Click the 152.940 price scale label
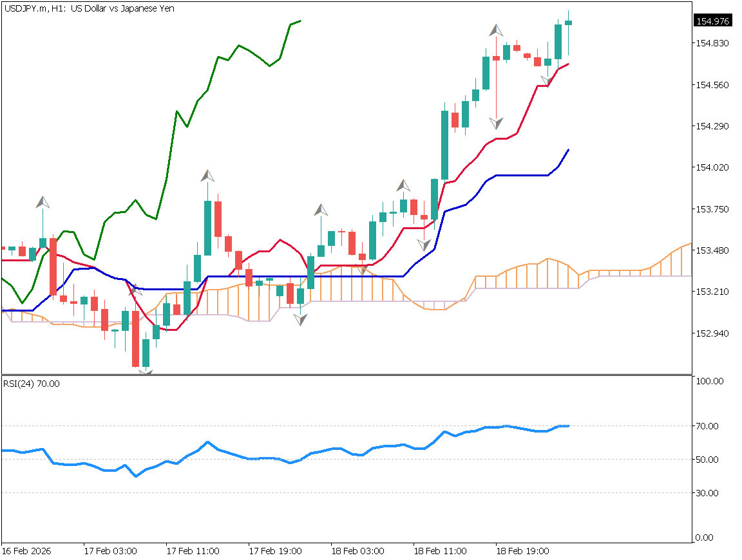The image size is (742, 560). click(x=712, y=333)
